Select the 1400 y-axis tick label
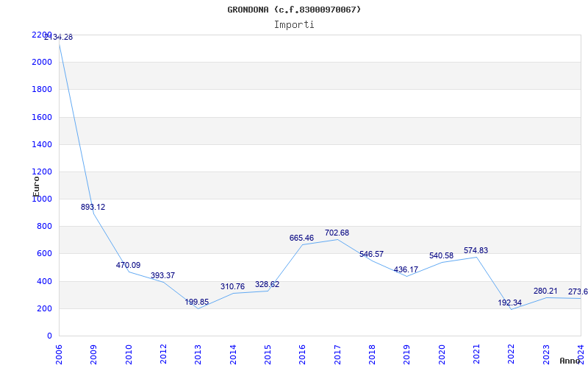 click(x=42, y=144)
